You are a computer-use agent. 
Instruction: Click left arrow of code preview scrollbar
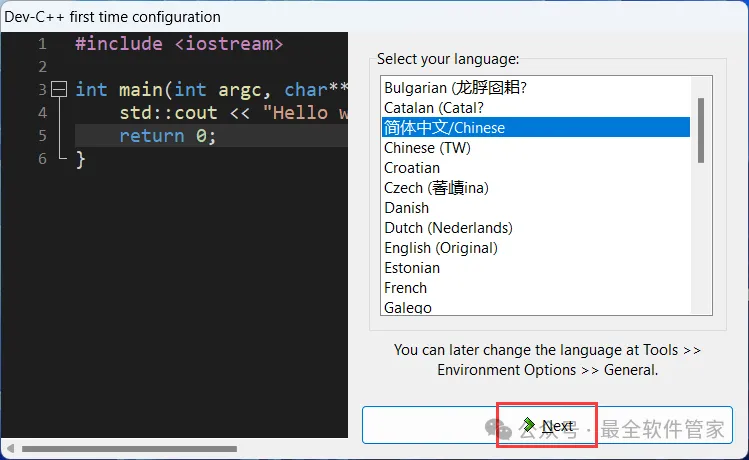pyautogui.click(x=10, y=449)
